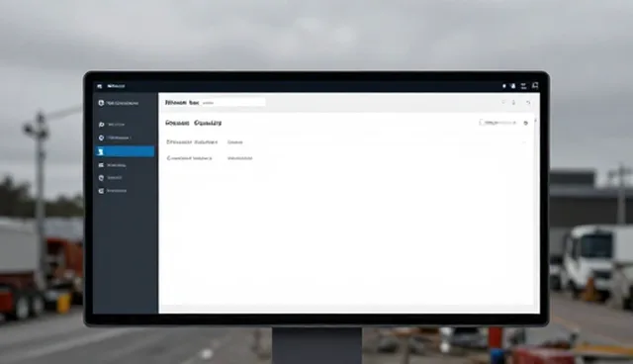Click the window icon at far top-right
Viewport: 633px width, 364px height.
(535, 85)
